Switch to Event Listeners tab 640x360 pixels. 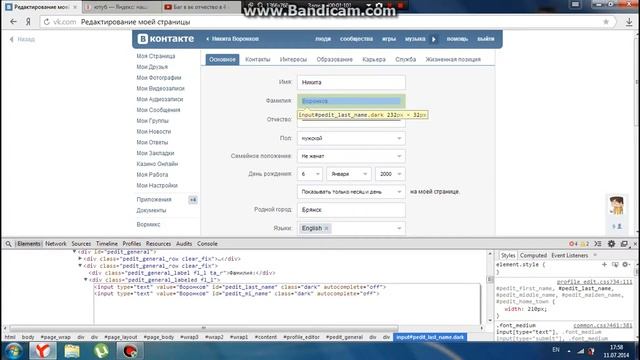click(570, 256)
